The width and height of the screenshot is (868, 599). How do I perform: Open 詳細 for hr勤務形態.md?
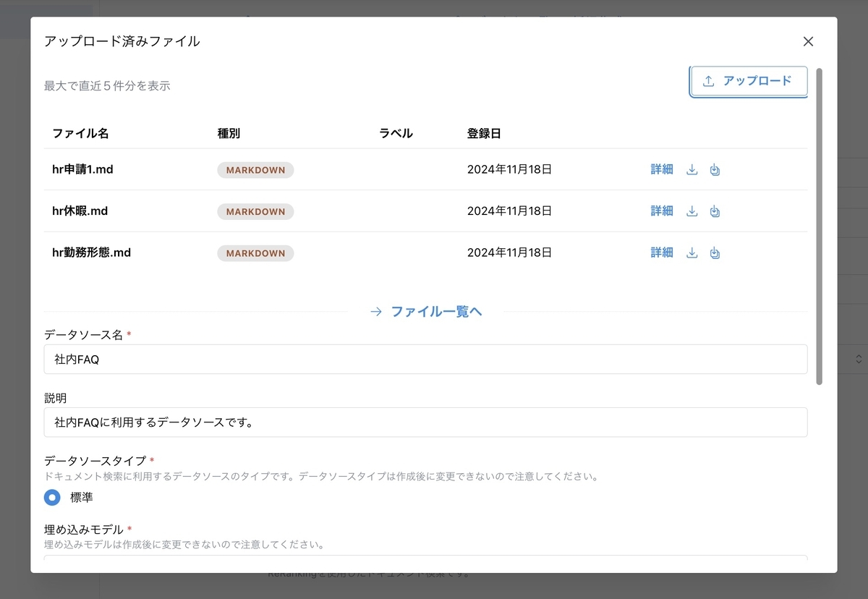tap(662, 252)
